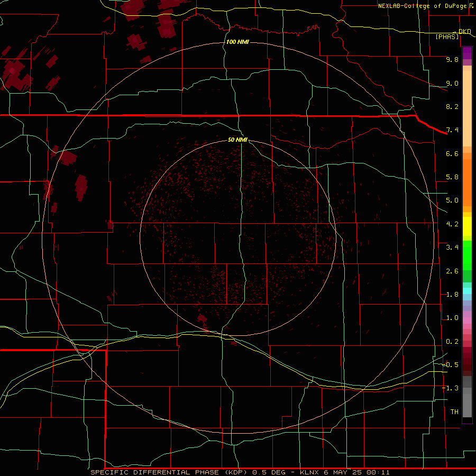The width and height of the screenshot is (476, 476).
Task: Click the bright green band of the color scale
Action: pos(467,255)
